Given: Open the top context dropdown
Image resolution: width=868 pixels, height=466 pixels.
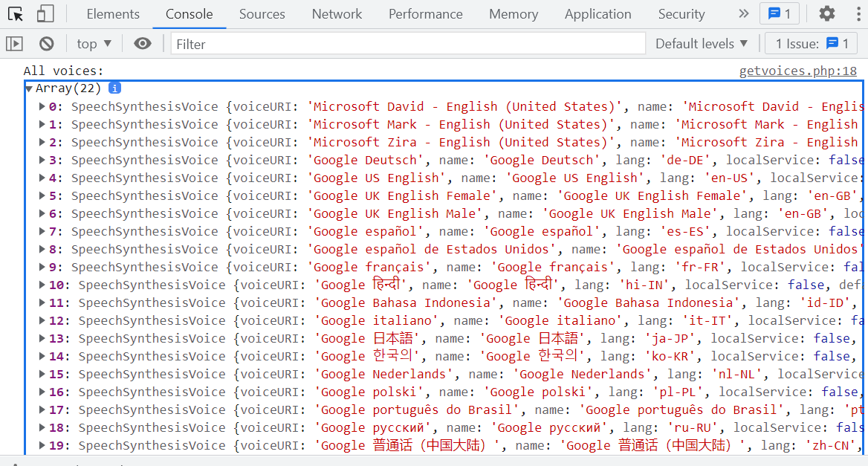Looking at the screenshot, I should pyautogui.click(x=94, y=44).
